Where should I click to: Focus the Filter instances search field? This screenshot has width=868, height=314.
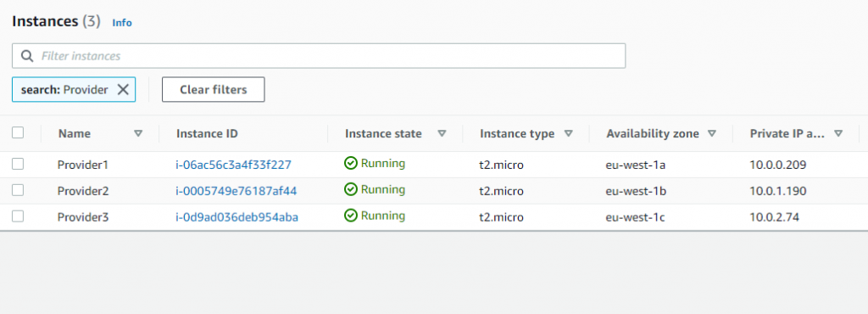point(319,56)
